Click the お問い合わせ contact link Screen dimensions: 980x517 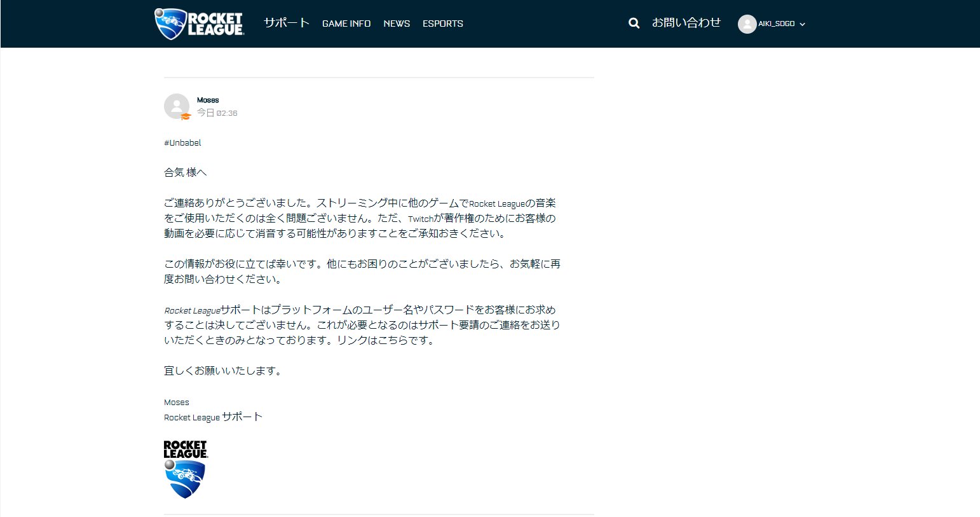coord(686,23)
